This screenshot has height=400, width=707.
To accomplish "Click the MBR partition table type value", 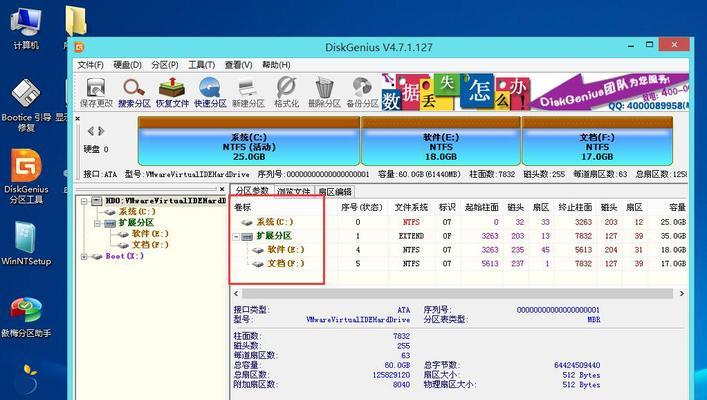I will (594, 320).
